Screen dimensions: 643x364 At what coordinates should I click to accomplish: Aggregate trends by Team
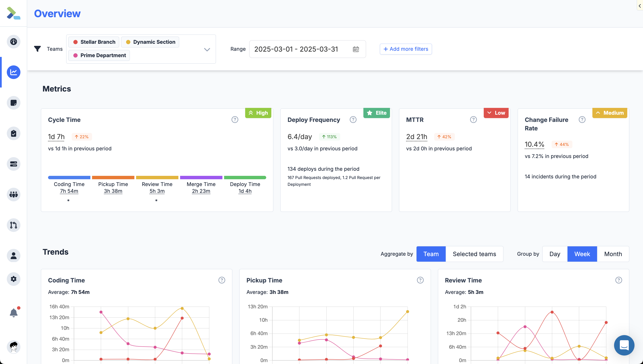point(431,254)
